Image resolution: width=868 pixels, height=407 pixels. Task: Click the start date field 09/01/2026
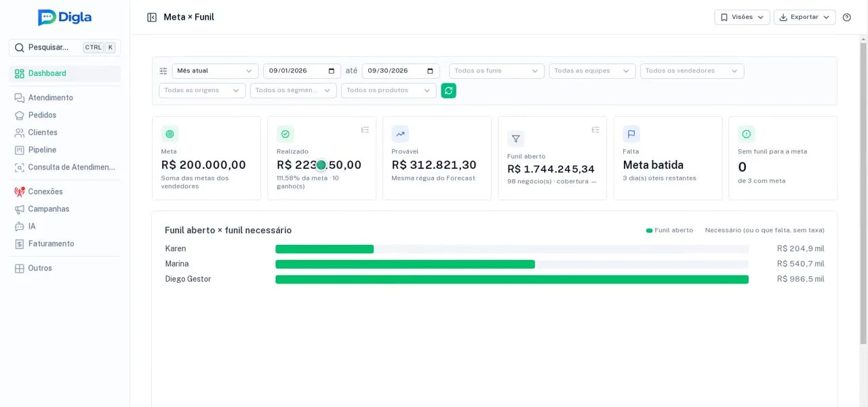[x=302, y=71]
